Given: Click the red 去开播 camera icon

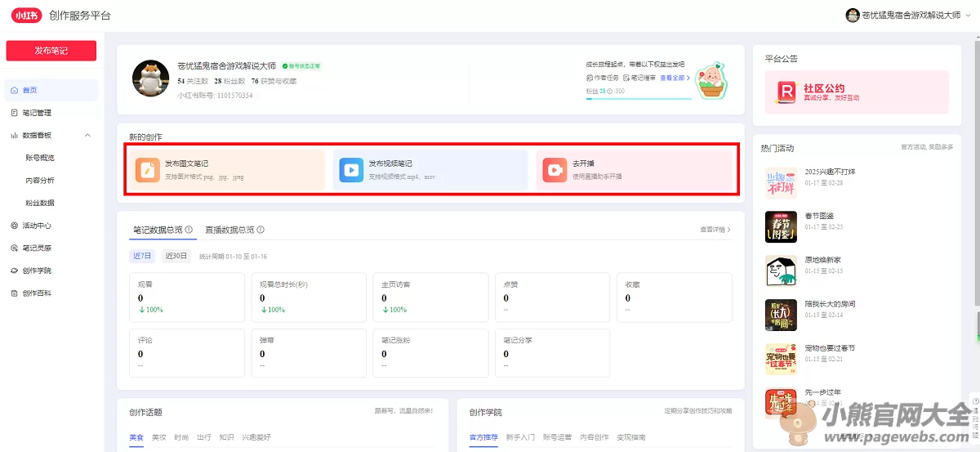Looking at the screenshot, I should 555,170.
